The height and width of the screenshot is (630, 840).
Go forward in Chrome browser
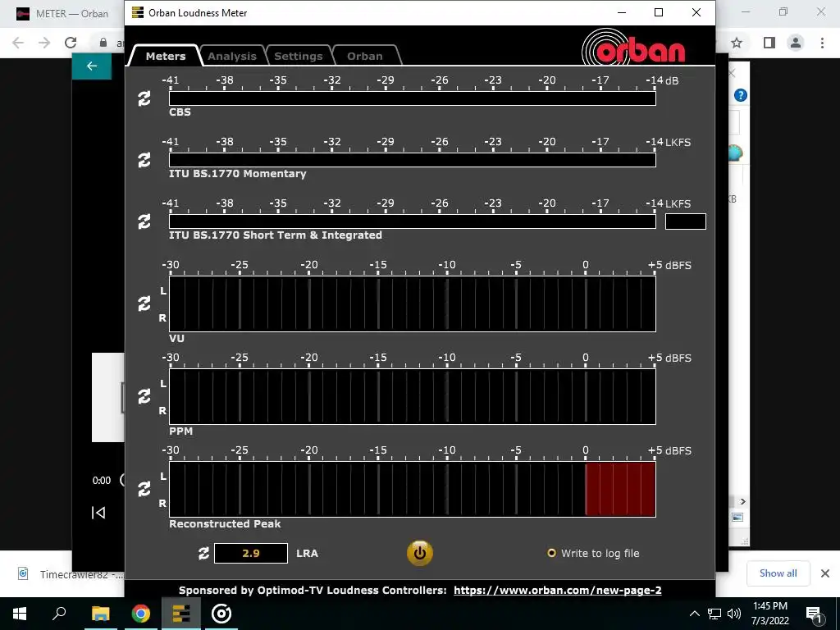(x=44, y=43)
